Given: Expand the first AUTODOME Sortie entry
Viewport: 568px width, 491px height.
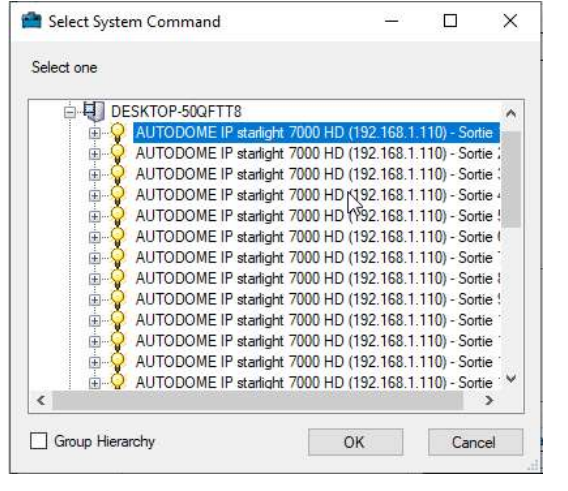Looking at the screenshot, I should click(94, 133).
